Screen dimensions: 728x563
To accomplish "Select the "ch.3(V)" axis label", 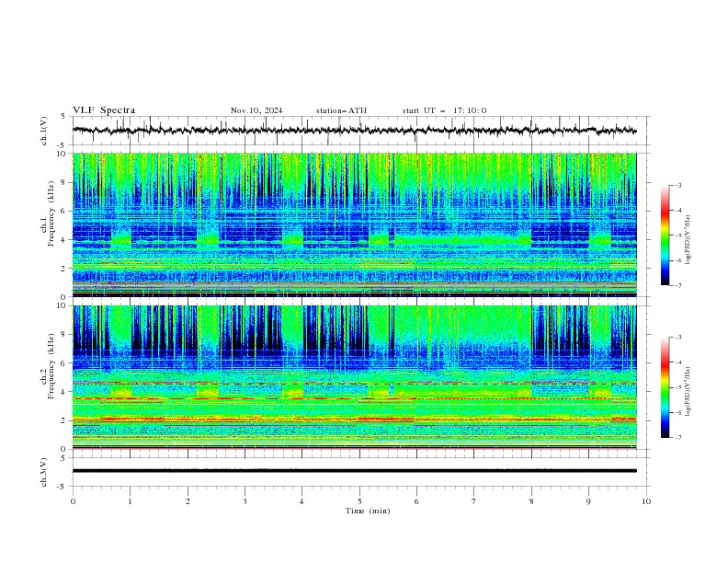I will (x=44, y=472).
